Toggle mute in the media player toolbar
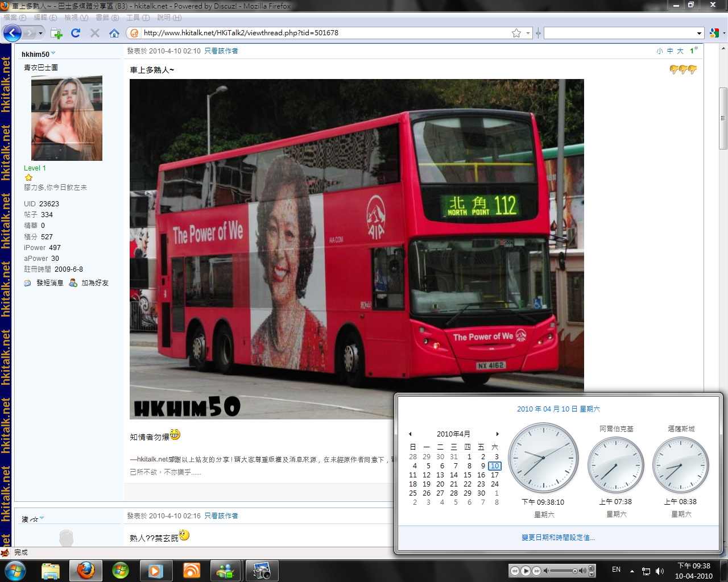Screen dimensions: 728x582 546,571
